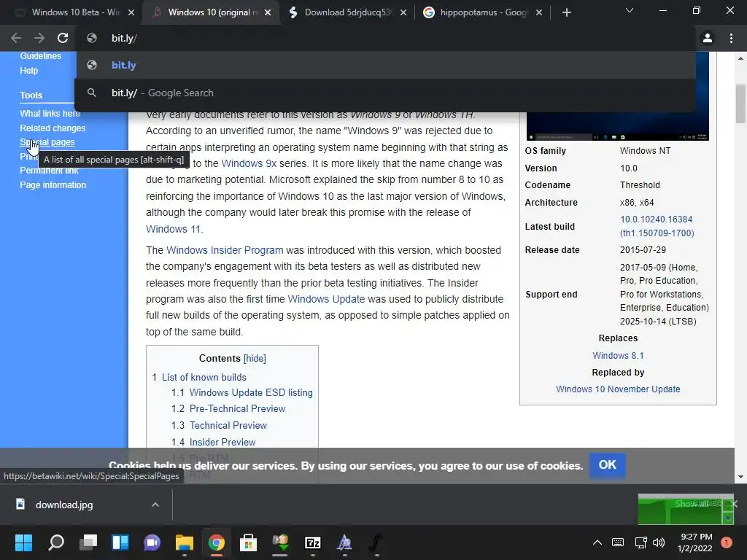This screenshot has width=747, height=560.
Task: Open Page information in the sidebar
Action: 53,184
